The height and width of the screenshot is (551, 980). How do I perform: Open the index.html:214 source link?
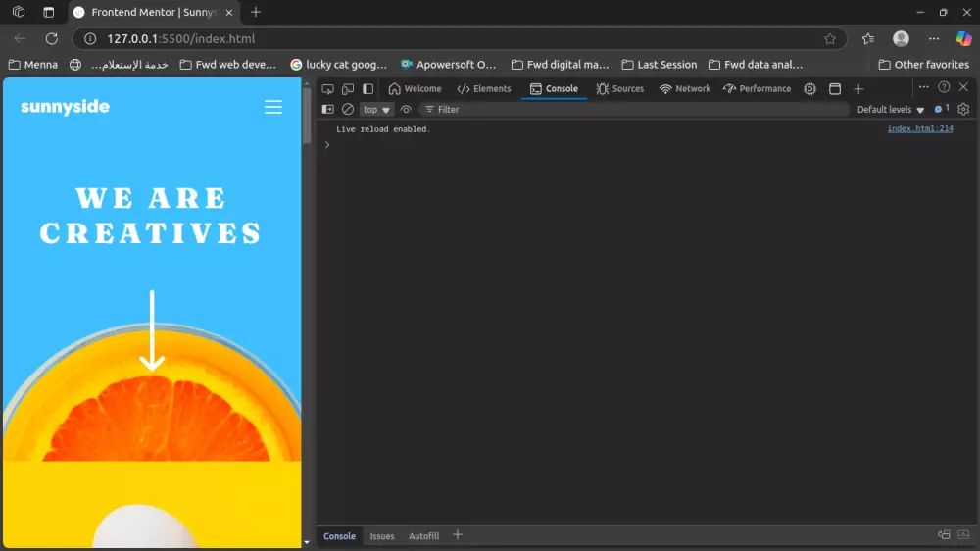(x=920, y=128)
